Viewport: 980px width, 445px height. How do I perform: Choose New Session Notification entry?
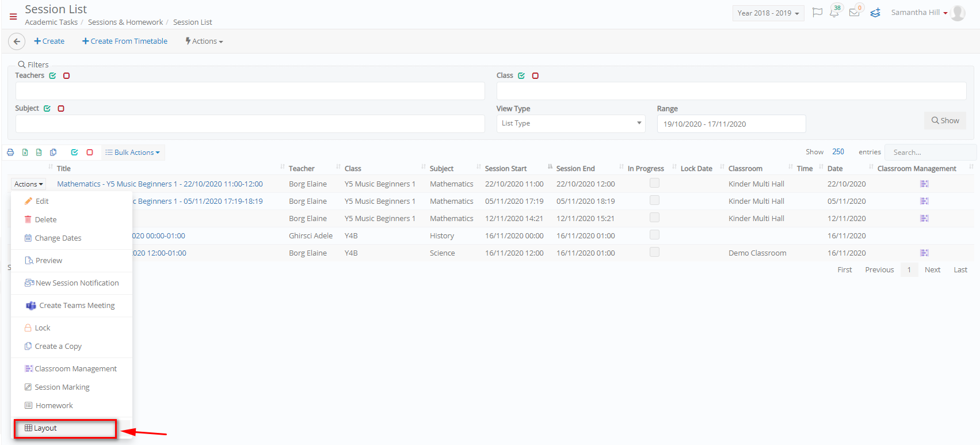(x=71, y=283)
